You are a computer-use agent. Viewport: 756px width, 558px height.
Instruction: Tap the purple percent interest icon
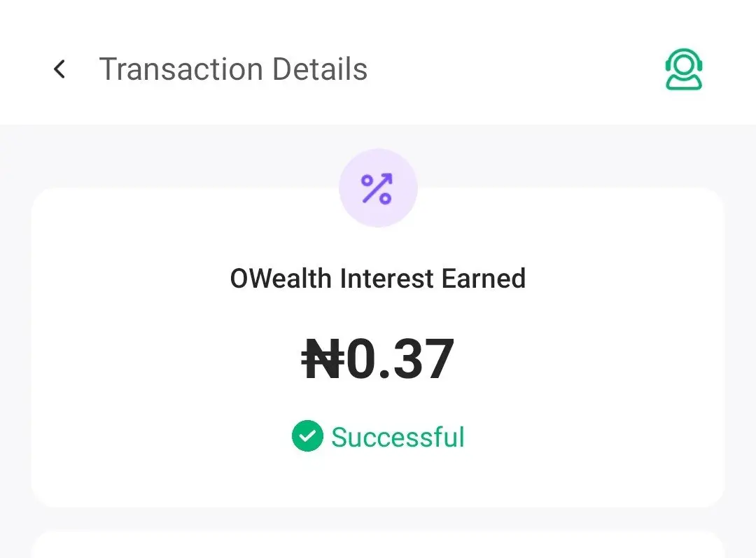(x=377, y=188)
